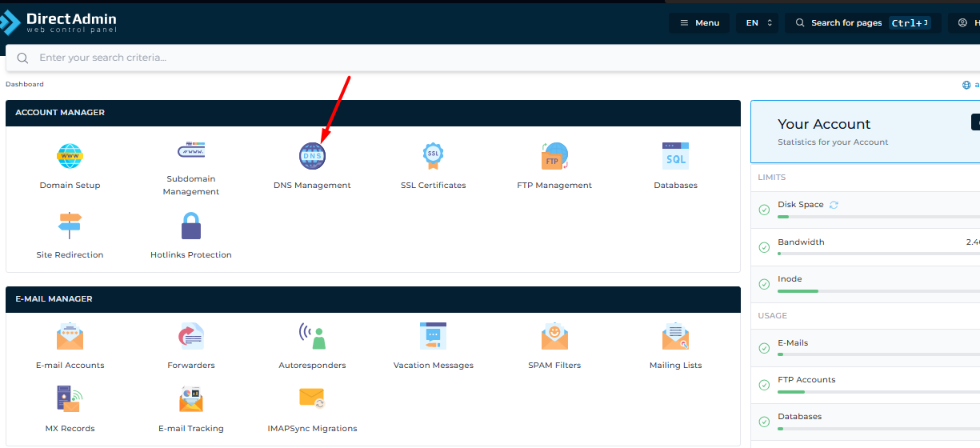
Task: Click the Subdomain Management label
Action: pyautogui.click(x=191, y=186)
